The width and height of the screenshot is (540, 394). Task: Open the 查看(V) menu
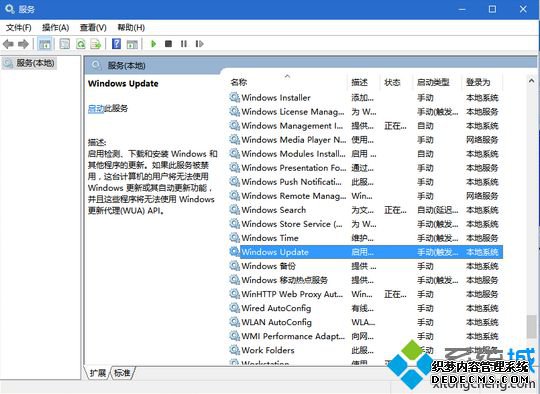click(x=93, y=28)
